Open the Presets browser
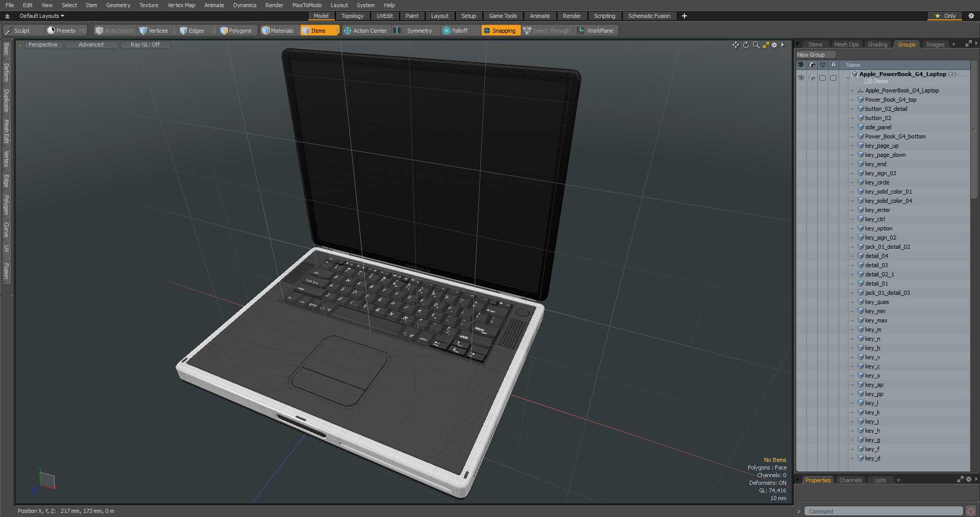Viewport: 980px width, 517px height. (66, 31)
